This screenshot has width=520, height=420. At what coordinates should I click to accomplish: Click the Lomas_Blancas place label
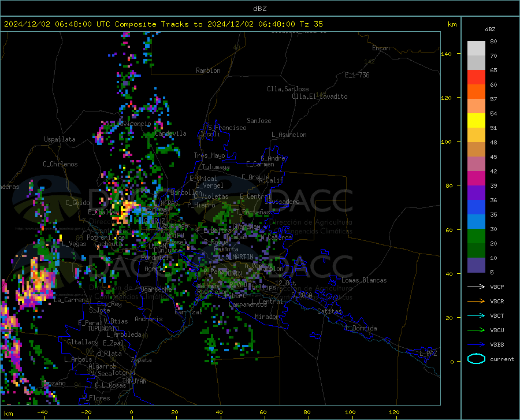pyautogui.click(x=364, y=280)
